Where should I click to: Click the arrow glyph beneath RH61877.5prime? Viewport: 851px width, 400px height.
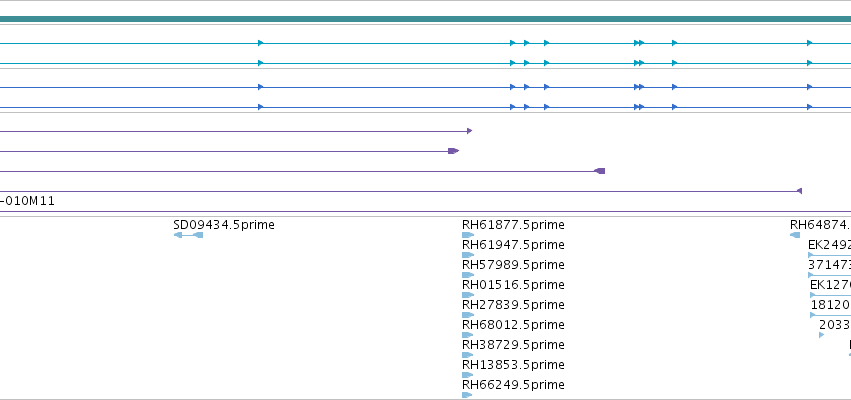pyautogui.click(x=468, y=235)
